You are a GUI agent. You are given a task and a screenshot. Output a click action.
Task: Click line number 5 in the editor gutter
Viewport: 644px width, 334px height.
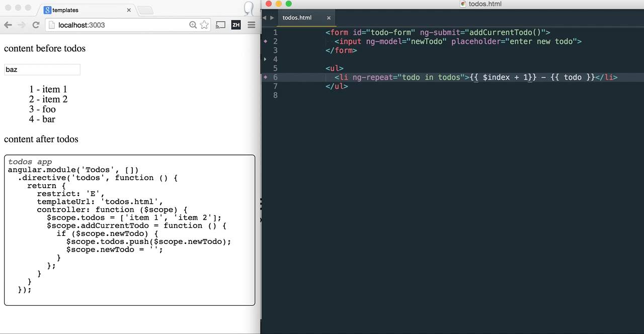[x=275, y=68]
